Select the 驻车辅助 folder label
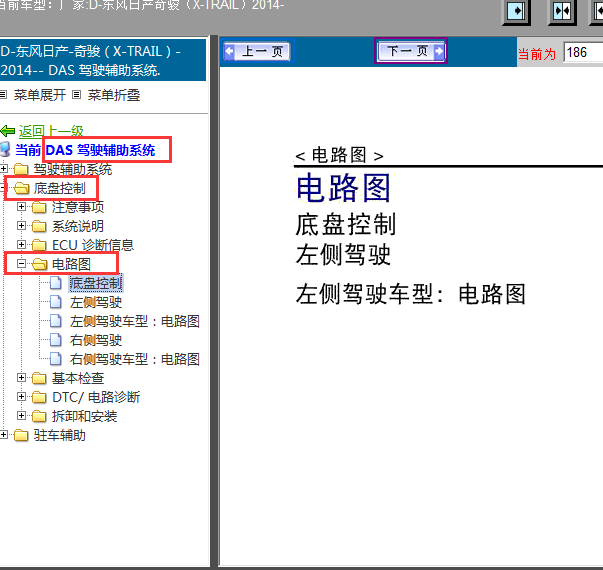Screen dimensions: 603x570 (x=60, y=435)
